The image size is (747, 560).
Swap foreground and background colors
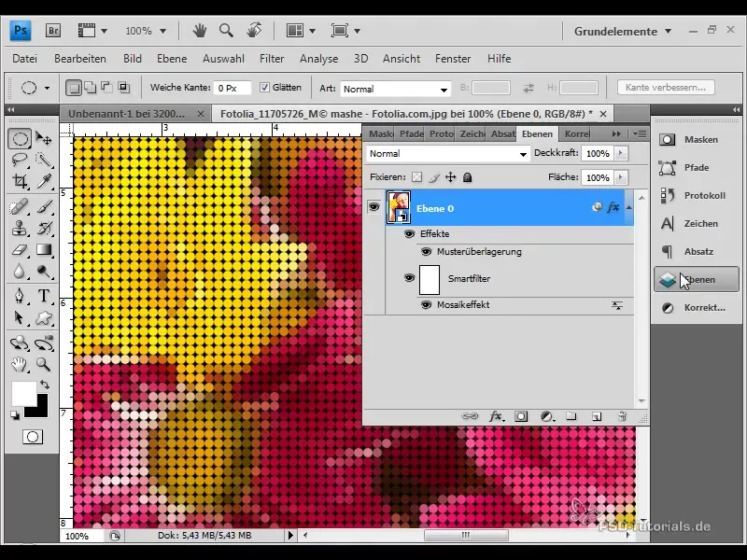[45, 385]
